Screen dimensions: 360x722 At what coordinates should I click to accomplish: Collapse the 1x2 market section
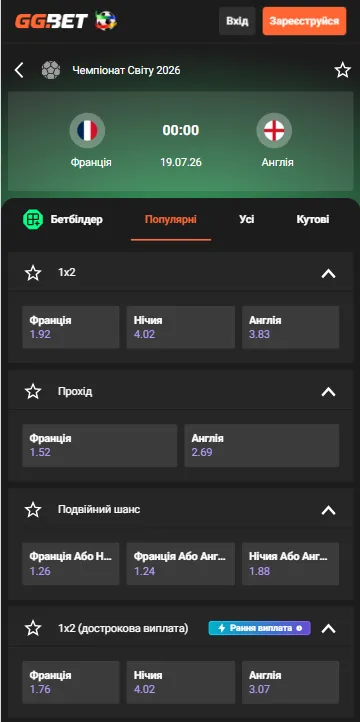(328, 274)
